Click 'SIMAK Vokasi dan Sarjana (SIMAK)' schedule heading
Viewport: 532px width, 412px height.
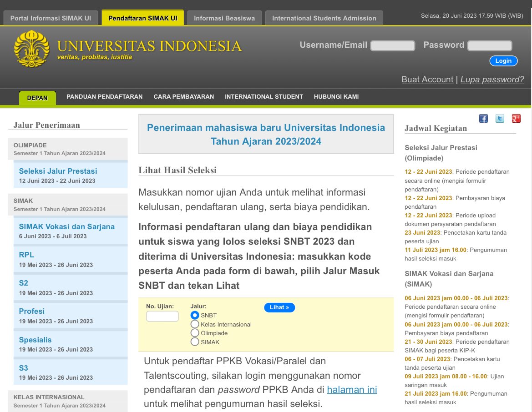pyautogui.click(x=449, y=279)
